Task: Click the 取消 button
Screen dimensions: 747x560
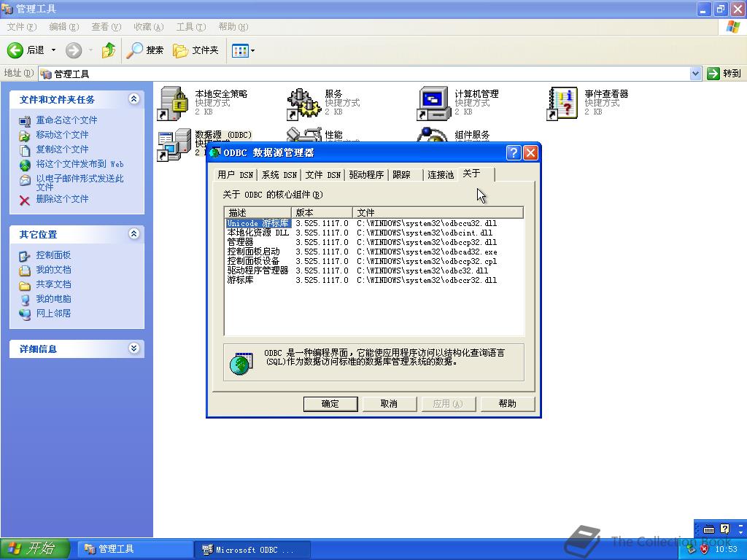Action: (390, 404)
